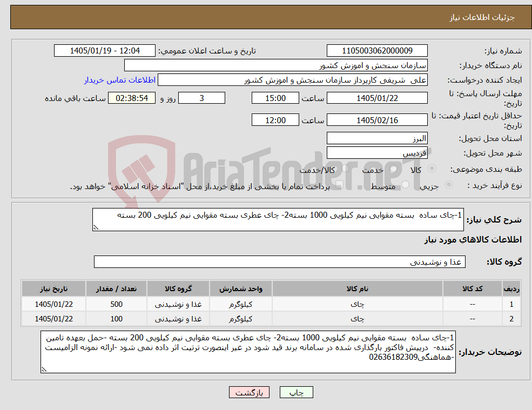The width and height of the screenshot is (532, 410).
Task: Click the ردیف column header
Action: 511,288
